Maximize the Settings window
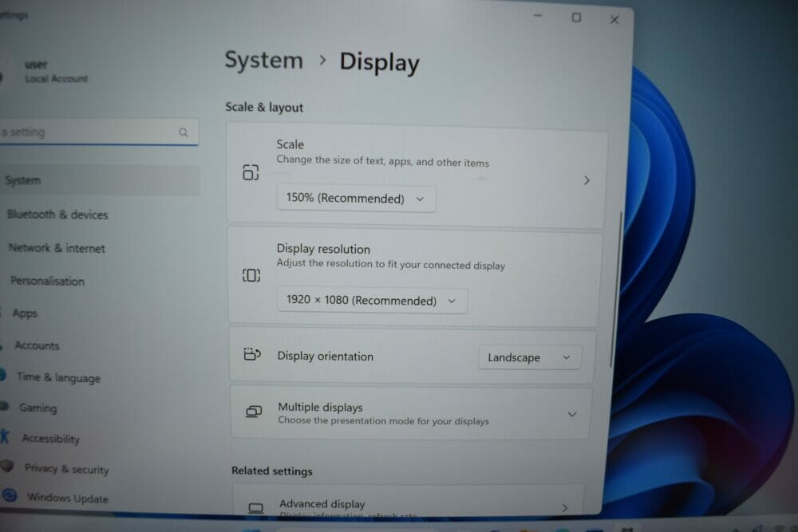The image size is (798, 532). 576,18
